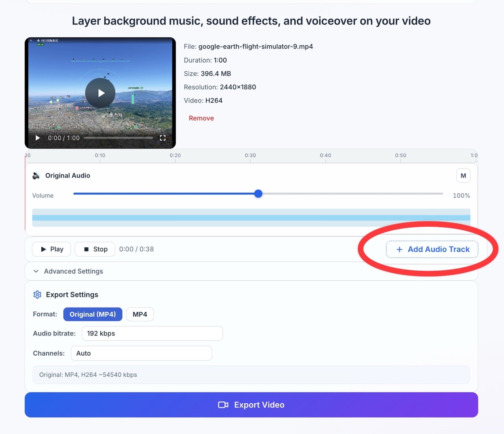Open the video preview in fullscreen
This screenshot has width=504, height=434.
163,138
